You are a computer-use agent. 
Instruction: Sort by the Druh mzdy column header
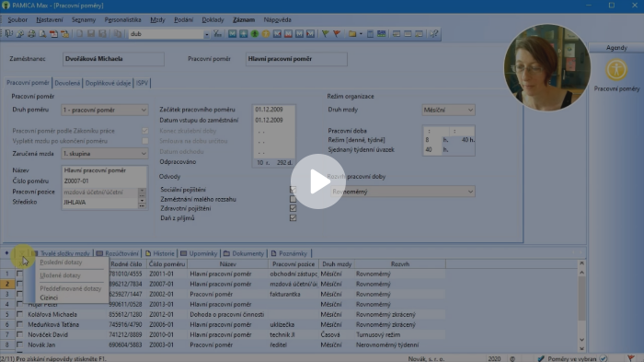point(337,264)
